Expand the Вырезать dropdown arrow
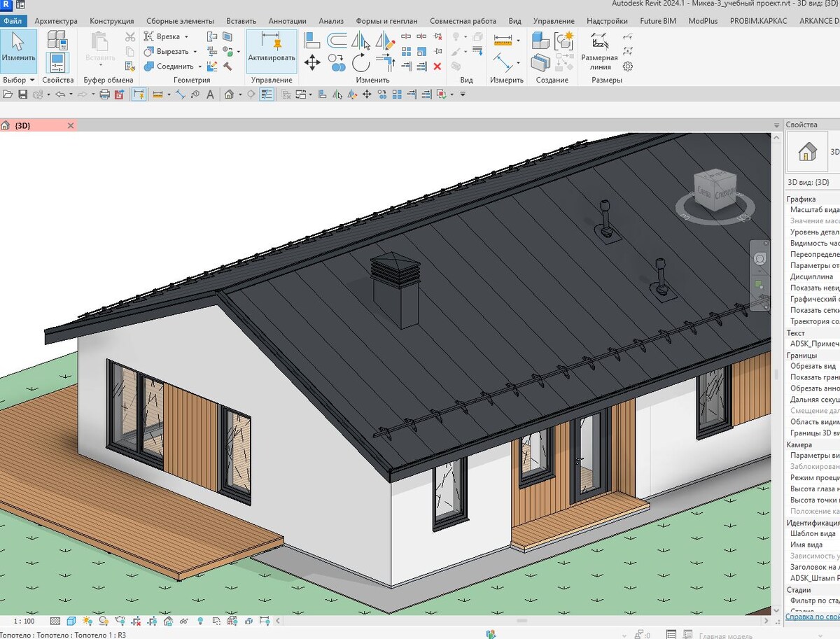Image resolution: width=840 pixels, height=639 pixels. [195, 52]
